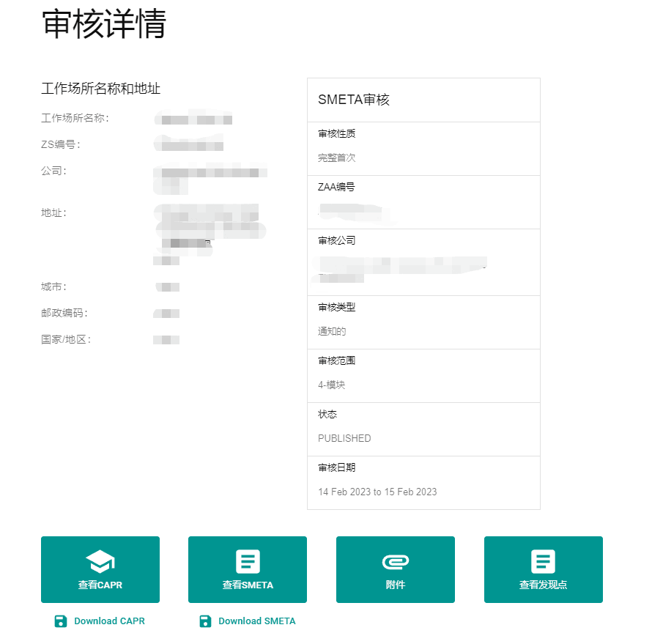The width and height of the screenshot is (652, 644).
Task: Open the 查看SMETA tile
Action: point(248,569)
